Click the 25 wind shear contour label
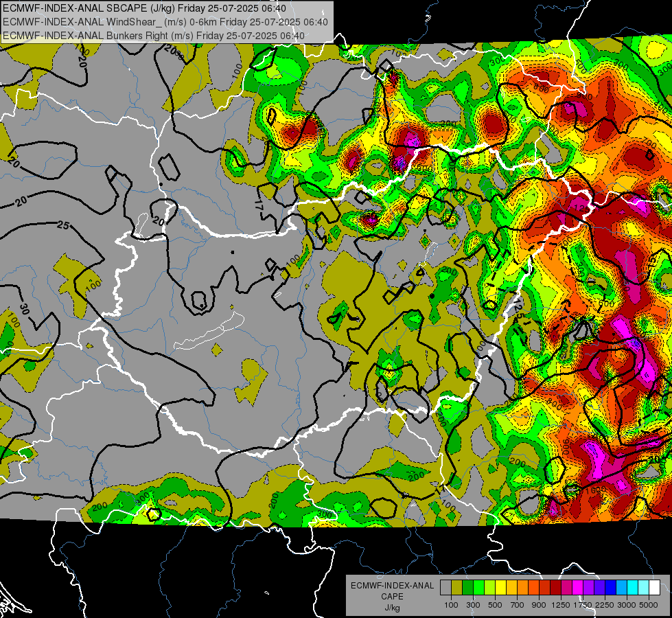This screenshot has height=618, width=672. [63, 225]
